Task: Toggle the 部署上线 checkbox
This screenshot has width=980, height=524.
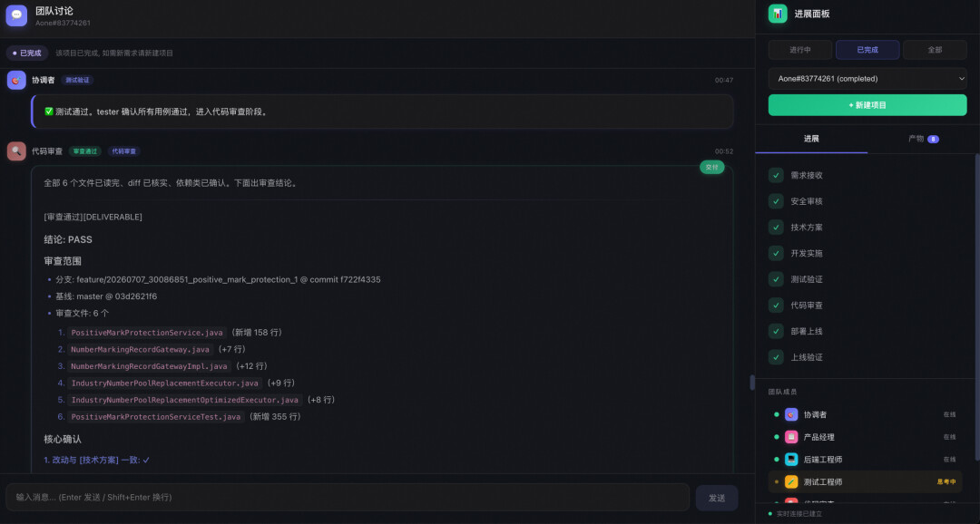Action: pyautogui.click(x=776, y=332)
